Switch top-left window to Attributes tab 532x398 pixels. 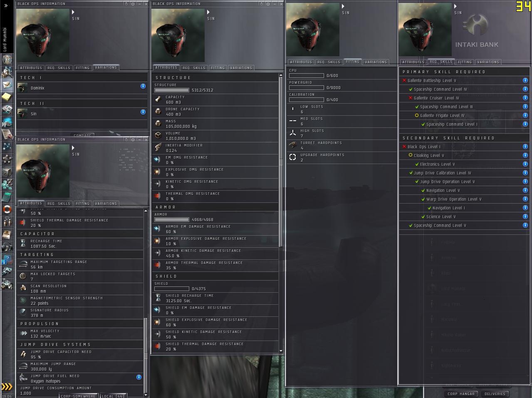point(31,67)
